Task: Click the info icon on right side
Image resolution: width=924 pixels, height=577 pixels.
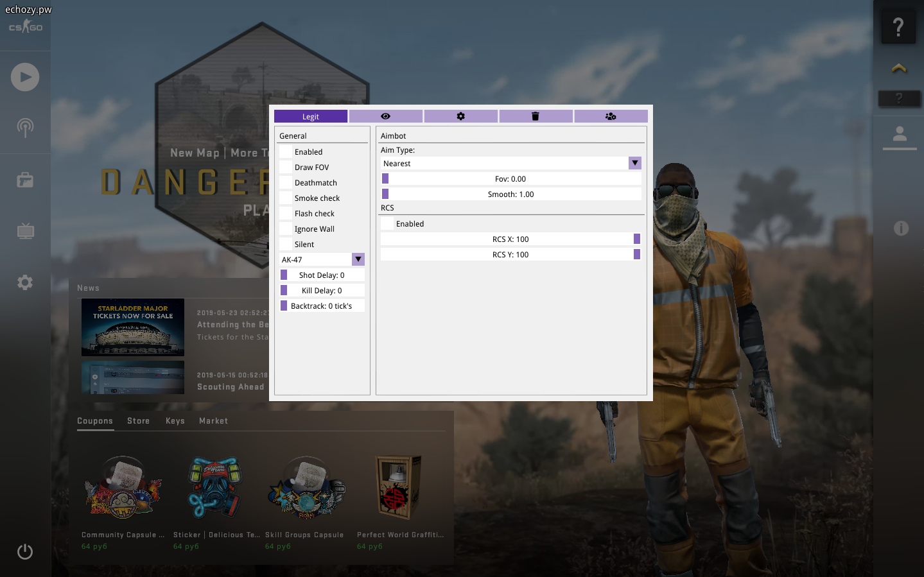Action: [901, 228]
